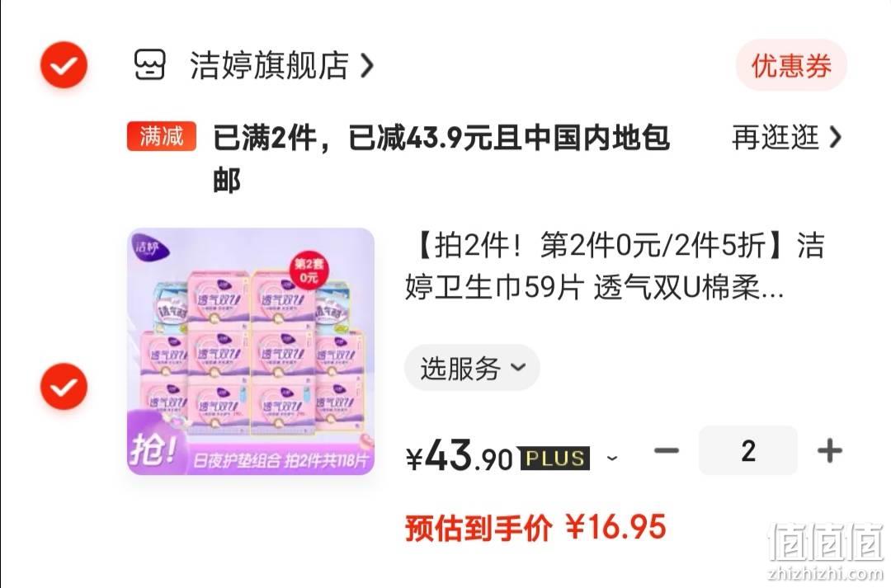Toggle the sanitary pad item checkbox

pyautogui.click(x=64, y=386)
